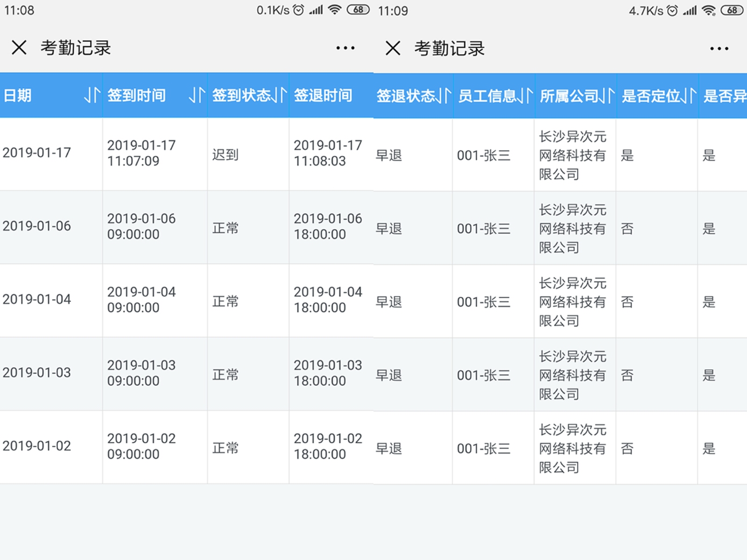Select sign-out time 2019-01-06 18:00:00

click(328, 226)
